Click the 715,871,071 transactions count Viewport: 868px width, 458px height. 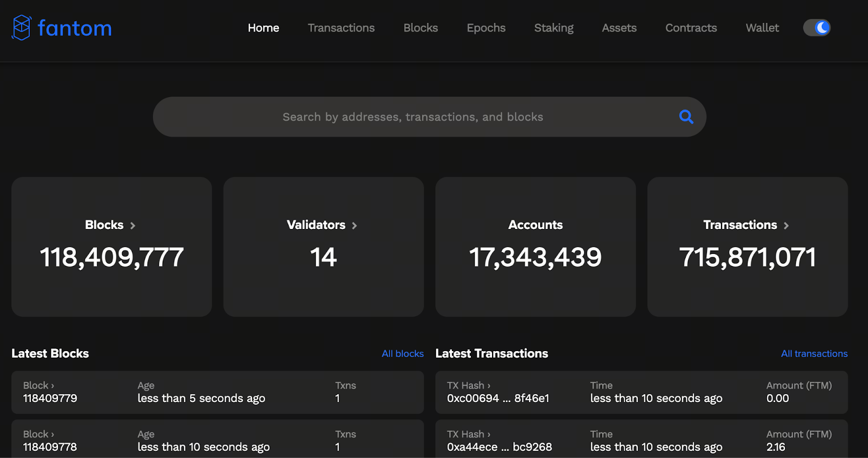[x=748, y=257]
